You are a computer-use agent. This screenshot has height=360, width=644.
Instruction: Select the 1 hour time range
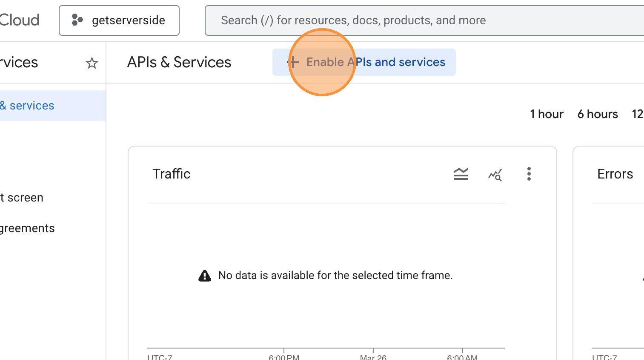click(547, 114)
